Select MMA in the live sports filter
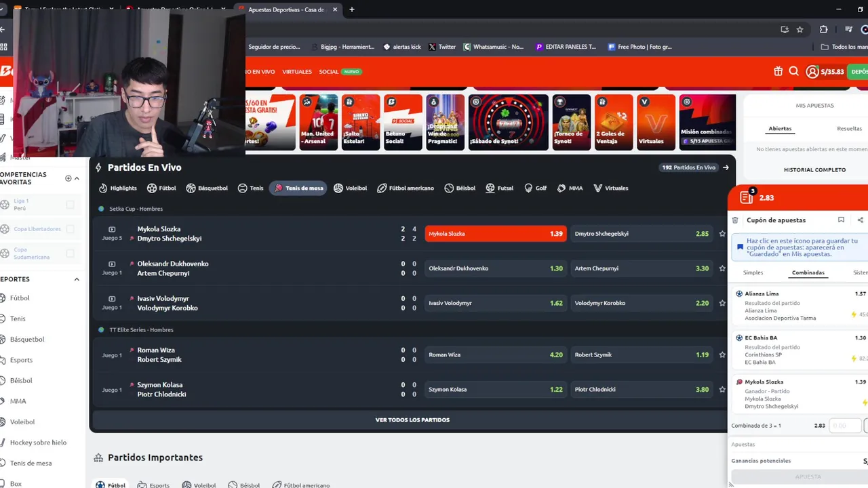 (x=570, y=188)
